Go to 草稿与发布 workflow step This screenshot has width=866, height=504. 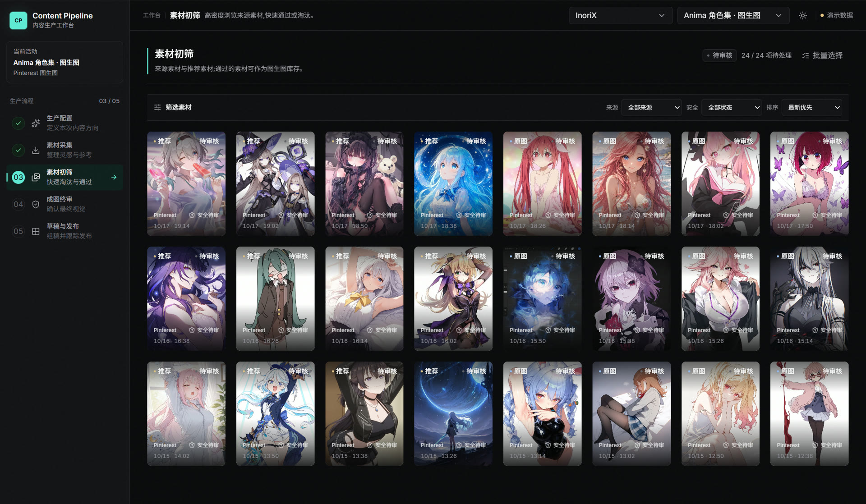(64, 231)
